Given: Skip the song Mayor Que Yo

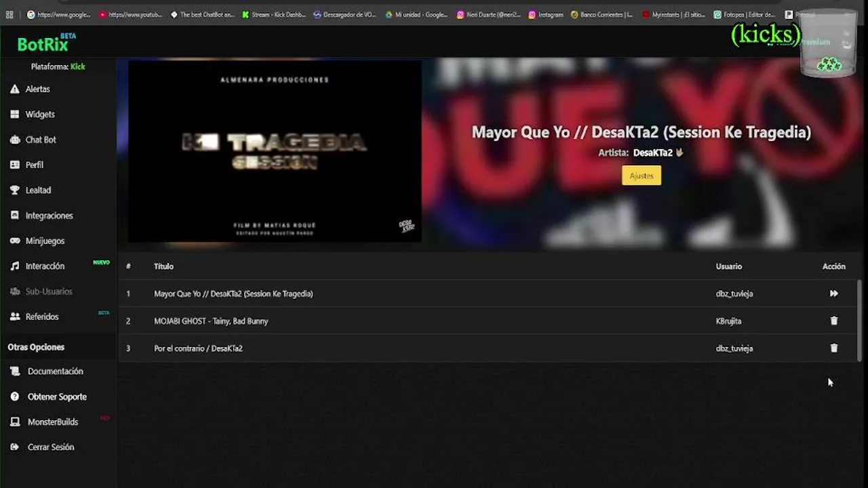Looking at the screenshot, I should click(834, 293).
